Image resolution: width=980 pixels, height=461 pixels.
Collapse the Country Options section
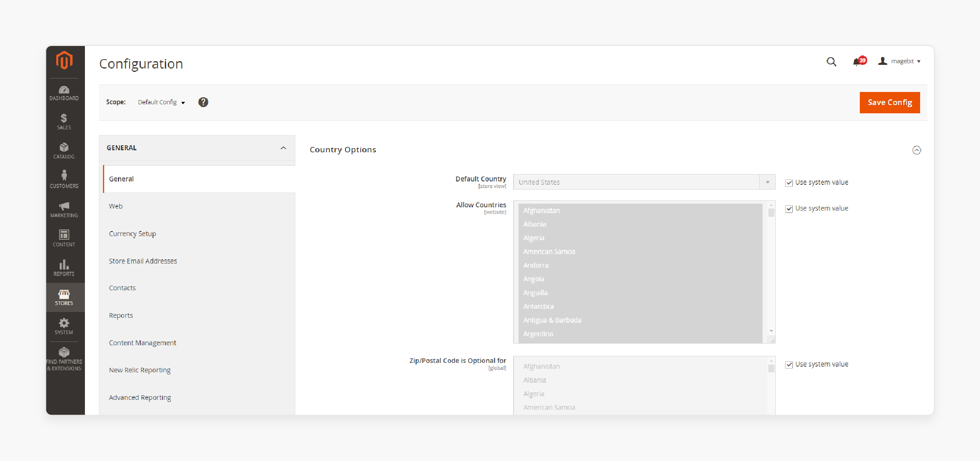click(x=915, y=150)
